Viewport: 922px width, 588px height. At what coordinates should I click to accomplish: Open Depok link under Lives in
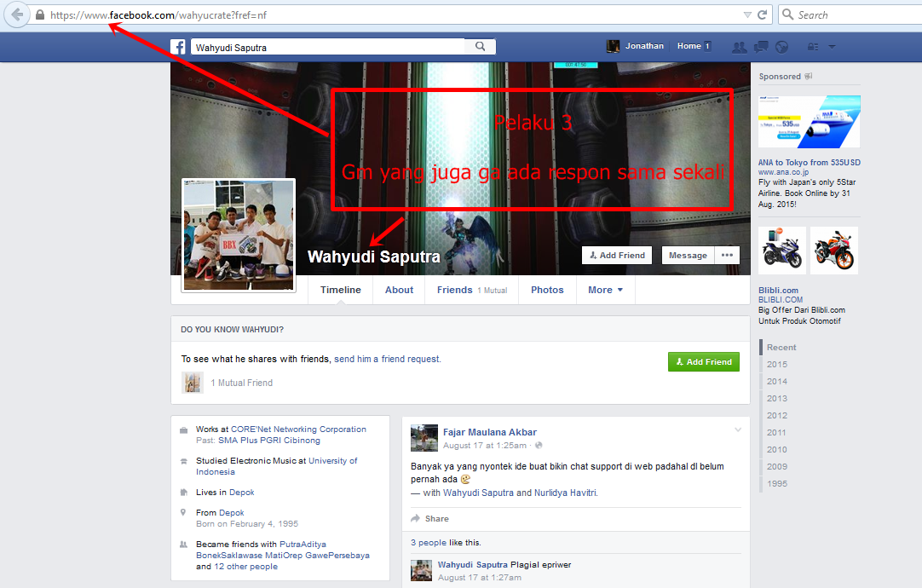click(x=242, y=493)
